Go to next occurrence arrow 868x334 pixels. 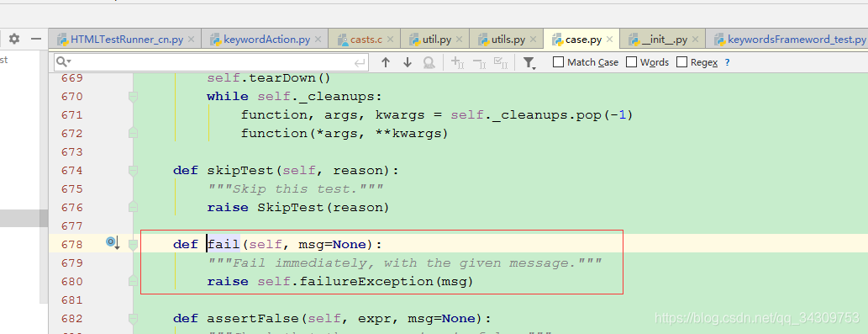coord(408,62)
